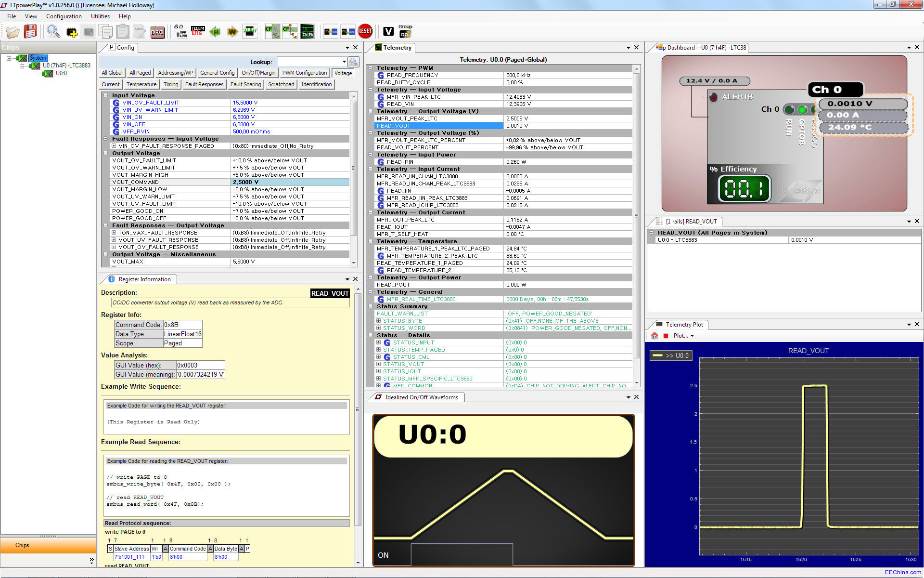Select the Scratchpad tab
The image size is (924, 578).
pos(281,84)
